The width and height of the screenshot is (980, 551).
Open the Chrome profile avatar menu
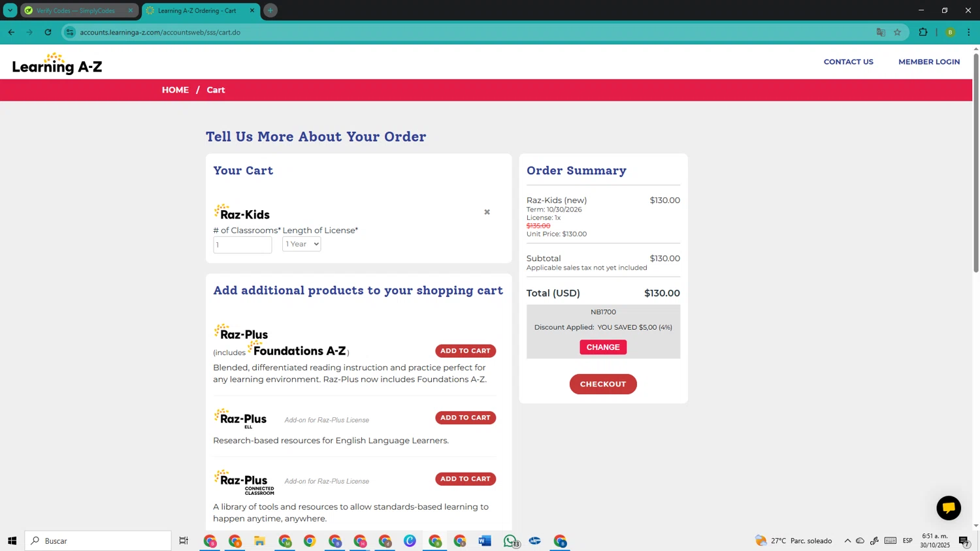point(950,32)
